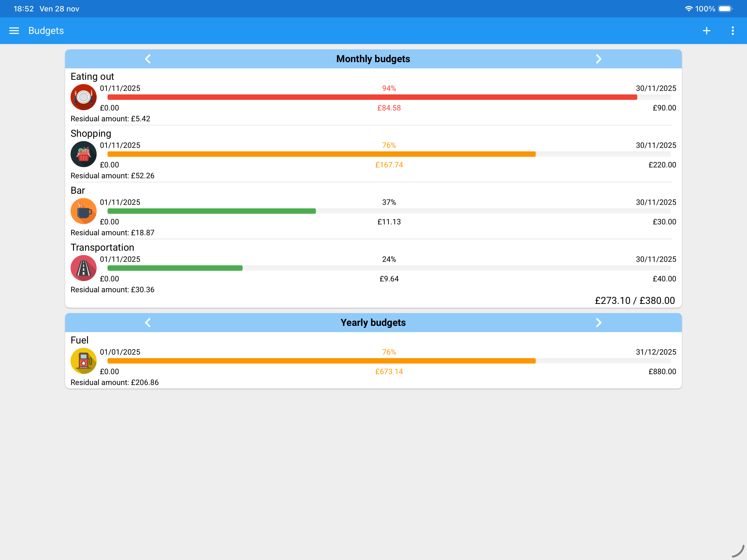Open the Transportation budget title

tap(102, 247)
